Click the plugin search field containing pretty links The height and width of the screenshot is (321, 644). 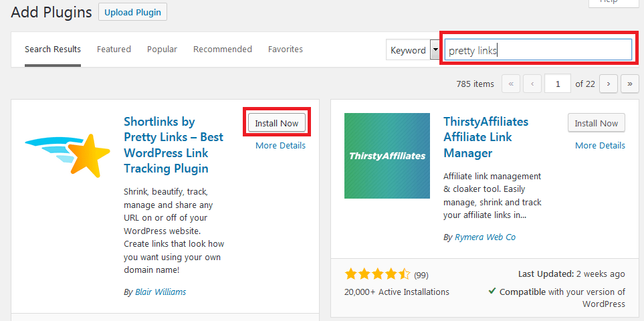[538, 49]
